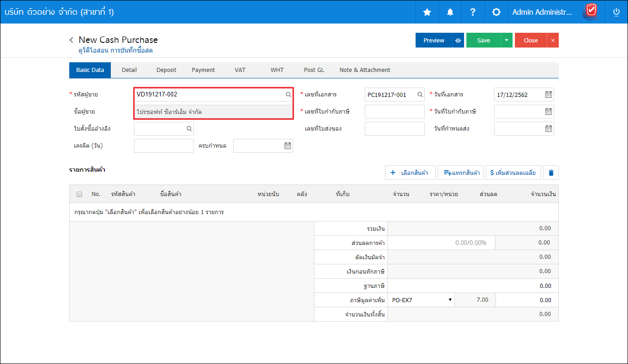Click the รหัสสินค้า column header
The image size is (628, 364).
(x=123, y=194)
